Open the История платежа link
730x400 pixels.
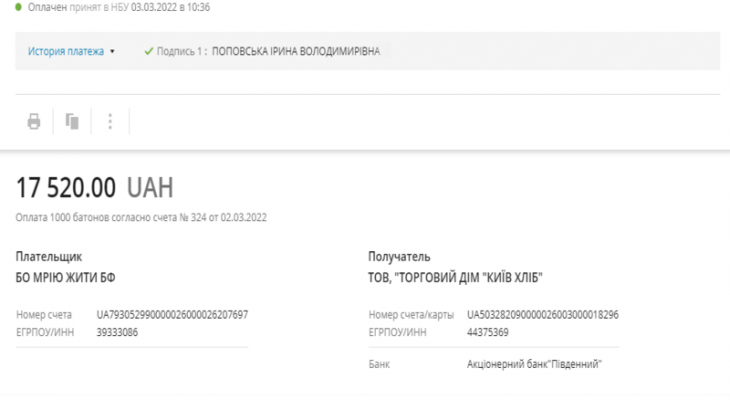tap(66, 51)
